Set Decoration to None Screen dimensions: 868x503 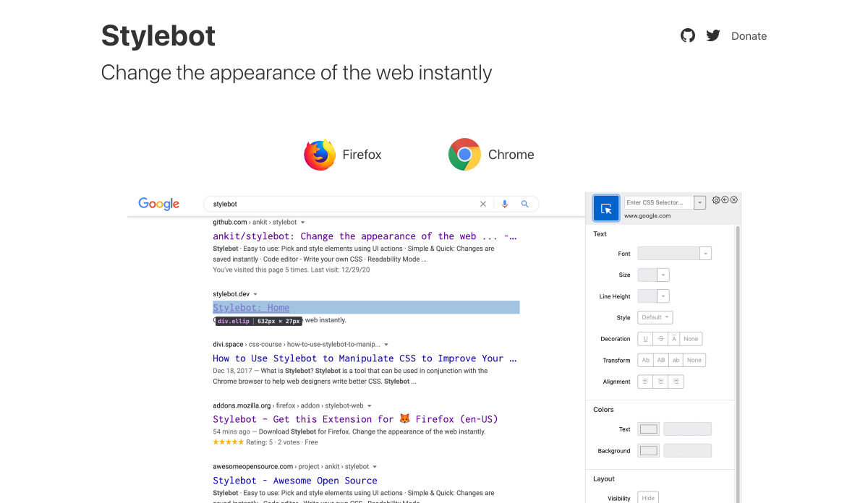(692, 339)
